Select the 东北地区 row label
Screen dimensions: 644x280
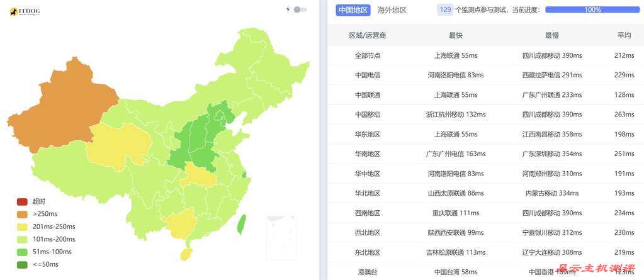coord(368,252)
